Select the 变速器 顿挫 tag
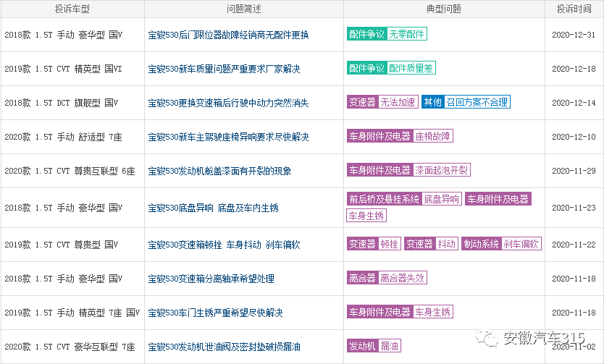 tap(374, 244)
